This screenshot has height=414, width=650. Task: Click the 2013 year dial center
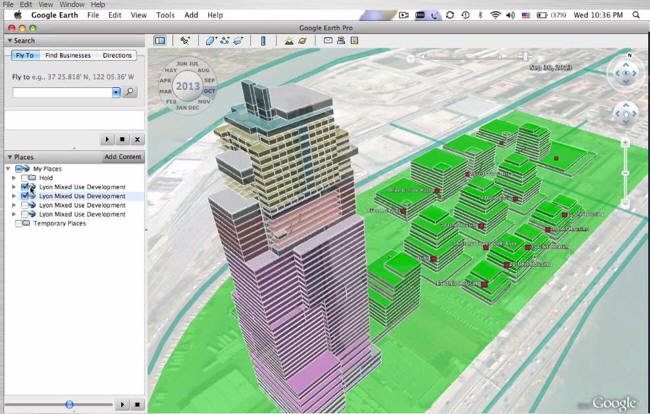[188, 86]
